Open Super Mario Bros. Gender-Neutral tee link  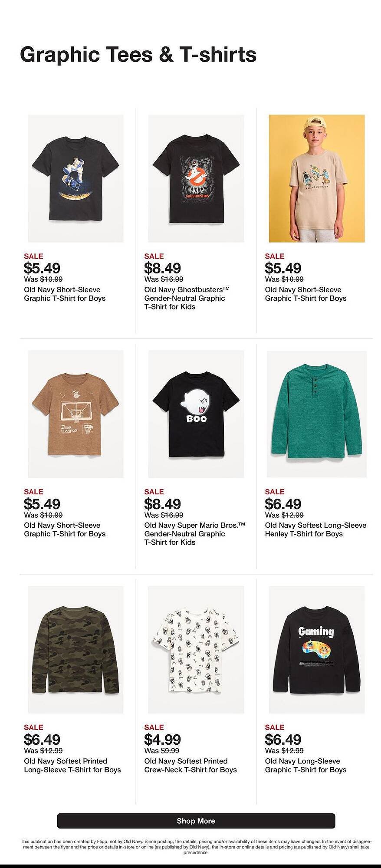[194, 534]
